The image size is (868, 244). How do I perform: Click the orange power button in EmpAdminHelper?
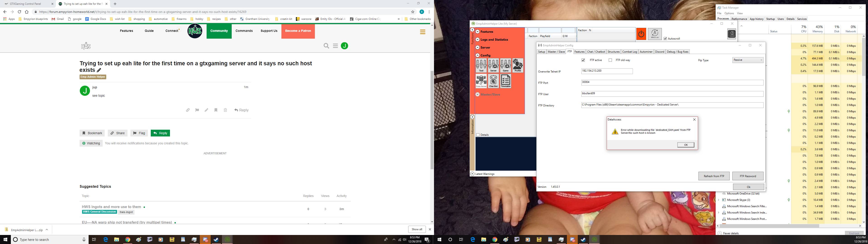point(641,34)
